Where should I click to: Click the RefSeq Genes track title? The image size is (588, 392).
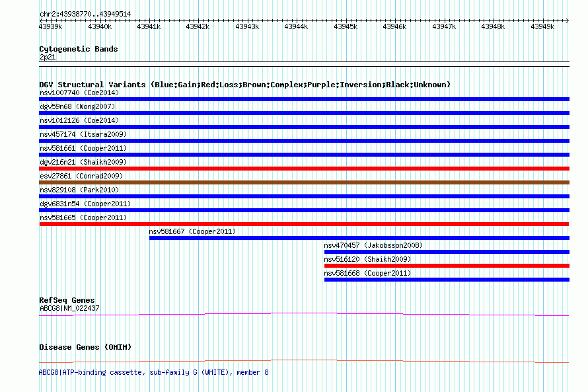67,300
